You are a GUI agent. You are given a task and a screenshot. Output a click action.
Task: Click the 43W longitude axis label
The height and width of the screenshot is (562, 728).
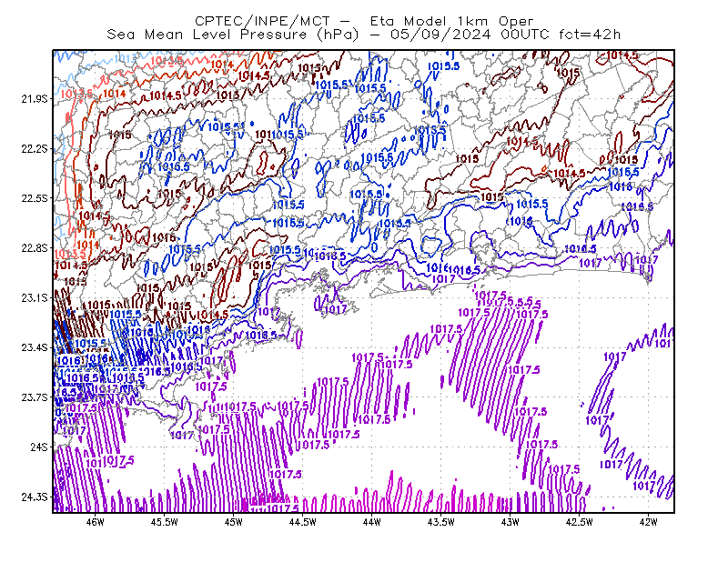(x=510, y=522)
